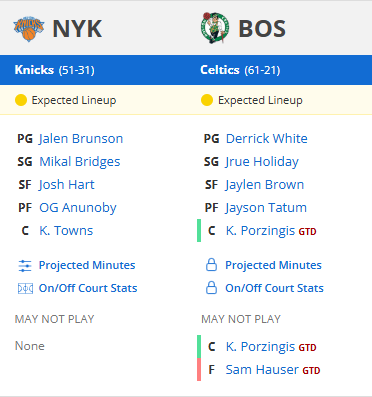Click the Knicks On/Off Court Stats court icon
This screenshot has height=397, width=372.
[x=25, y=288]
